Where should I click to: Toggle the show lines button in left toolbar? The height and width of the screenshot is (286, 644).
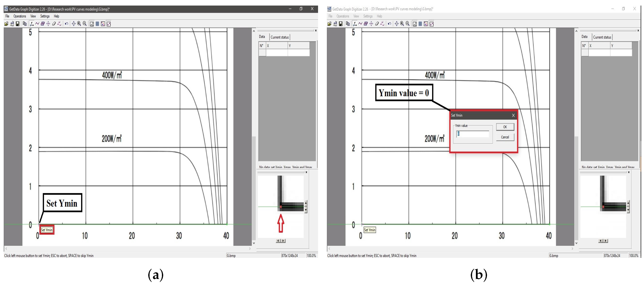(109, 24)
